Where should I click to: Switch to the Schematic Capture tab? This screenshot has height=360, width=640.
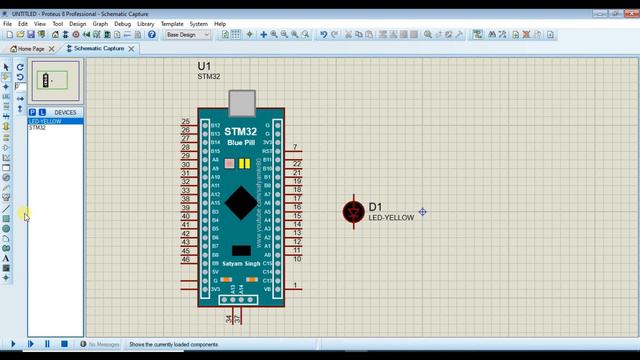(96, 49)
